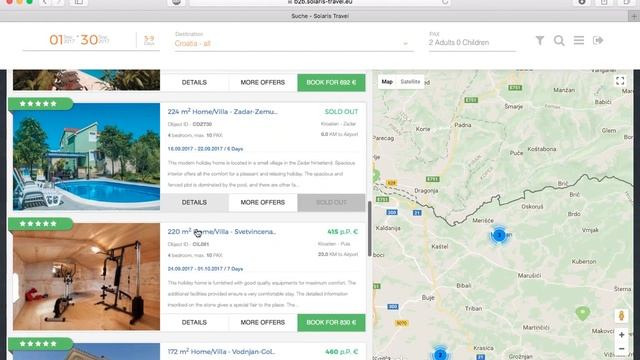
Task: Click MORE OFFERS in the topmost listing row
Action: [x=262, y=82]
